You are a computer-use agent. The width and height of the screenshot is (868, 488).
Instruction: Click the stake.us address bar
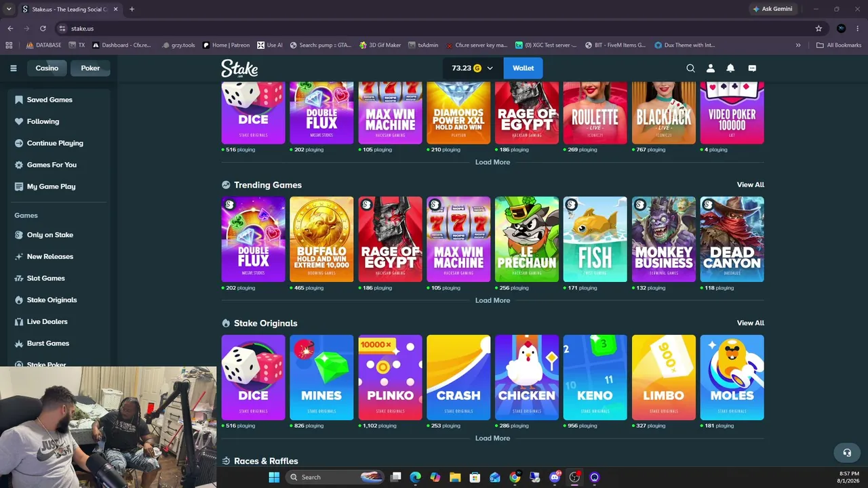click(x=434, y=28)
